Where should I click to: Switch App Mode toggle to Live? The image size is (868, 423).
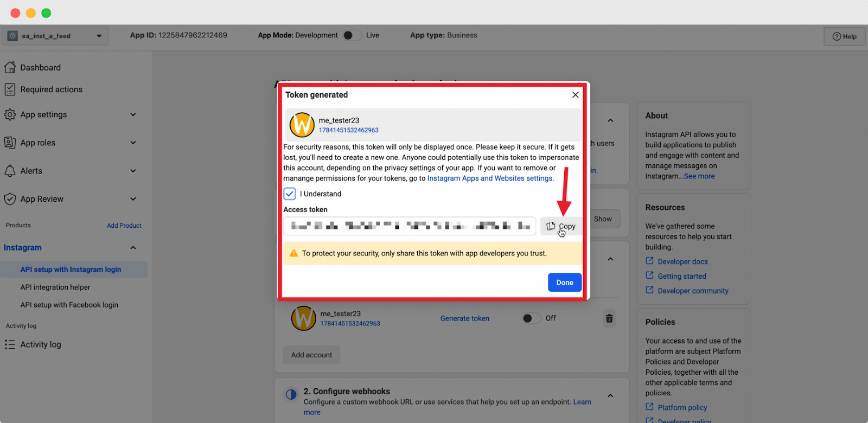352,35
